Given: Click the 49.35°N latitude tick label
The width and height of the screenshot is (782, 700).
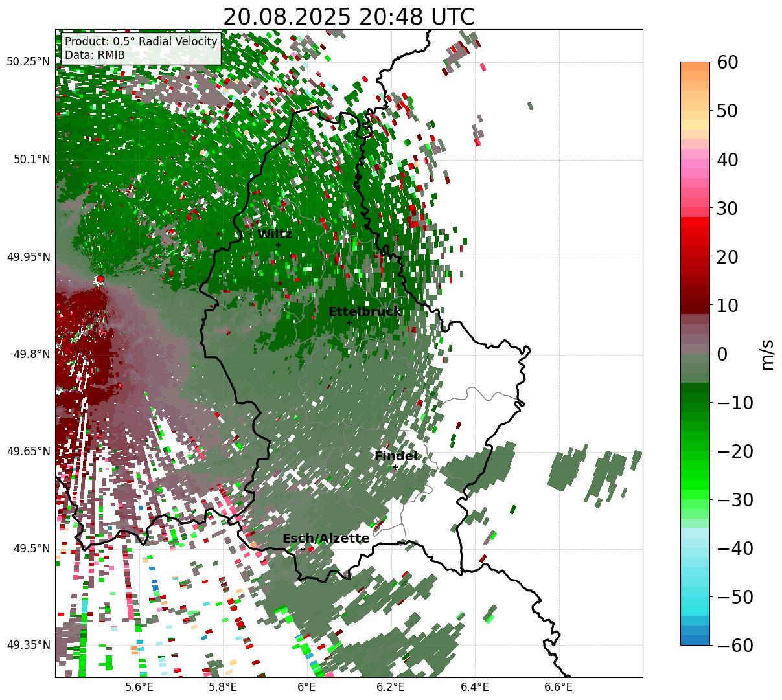Looking at the screenshot, I should [28, 645].
